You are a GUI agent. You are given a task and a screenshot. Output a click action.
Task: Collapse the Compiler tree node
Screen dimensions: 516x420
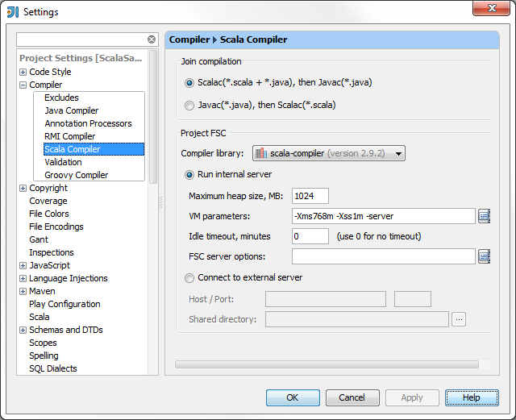click(23, 85)
